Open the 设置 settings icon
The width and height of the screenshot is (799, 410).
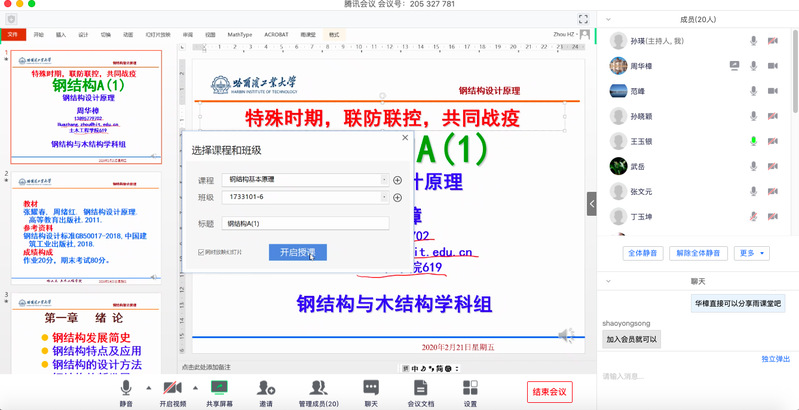coord(470,388)
